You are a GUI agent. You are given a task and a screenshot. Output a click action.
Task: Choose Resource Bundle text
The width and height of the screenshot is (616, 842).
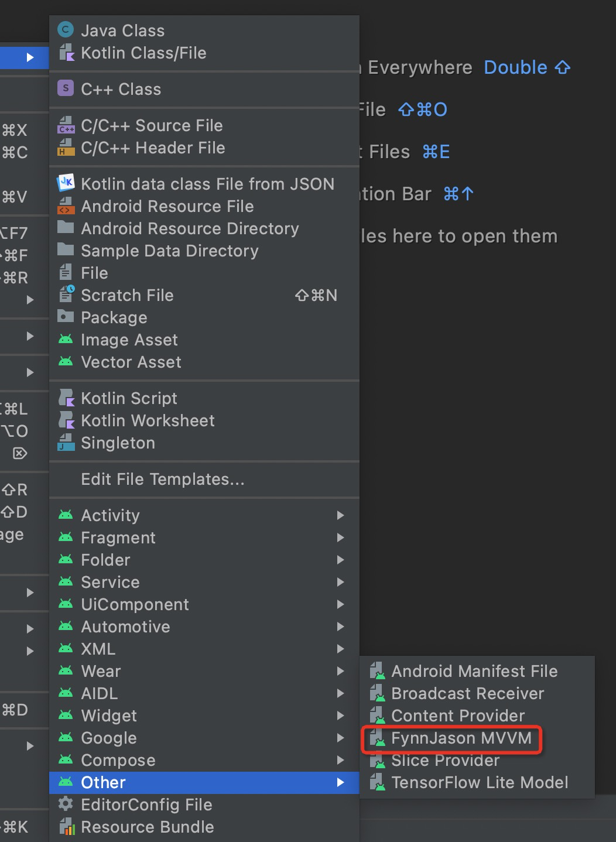pos(148,827)
